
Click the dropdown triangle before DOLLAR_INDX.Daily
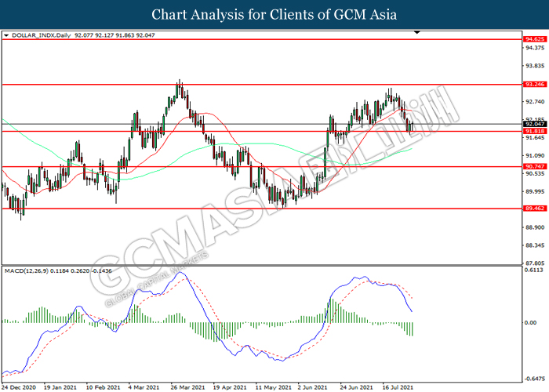pos(6,35)
